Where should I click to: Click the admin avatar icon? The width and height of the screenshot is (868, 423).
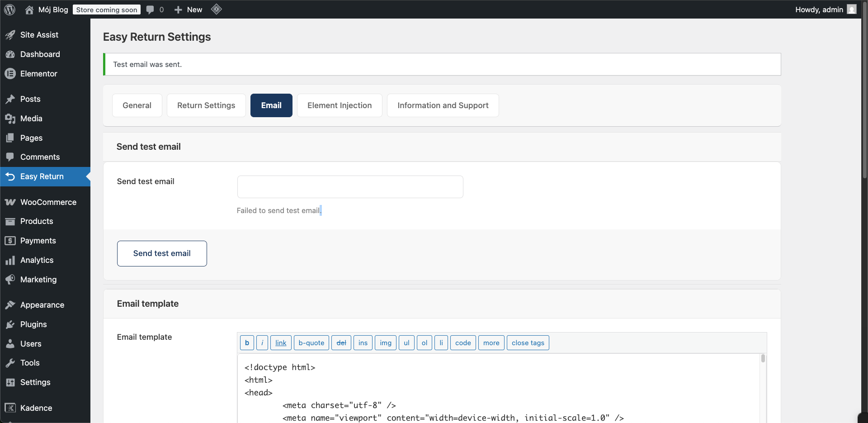pyautogui.click(x=852, y=10)
